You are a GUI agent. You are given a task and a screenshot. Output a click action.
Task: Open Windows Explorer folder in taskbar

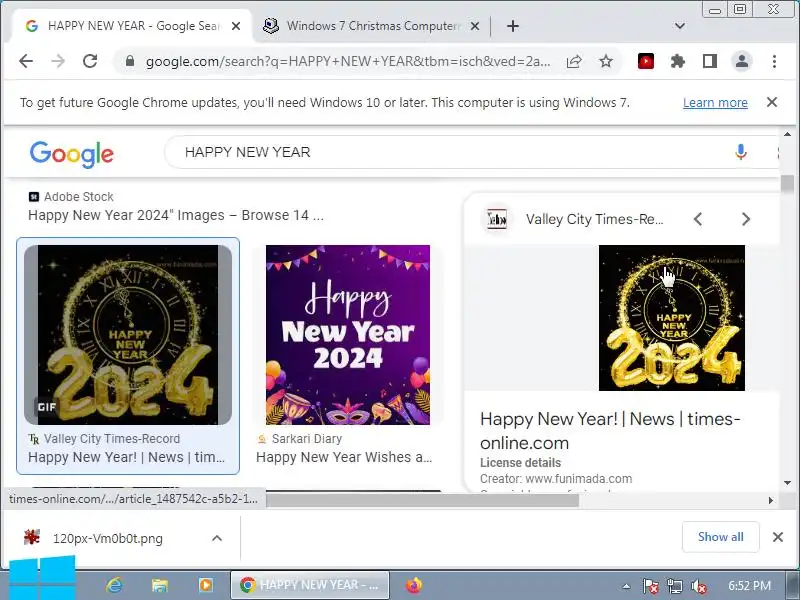160,585
